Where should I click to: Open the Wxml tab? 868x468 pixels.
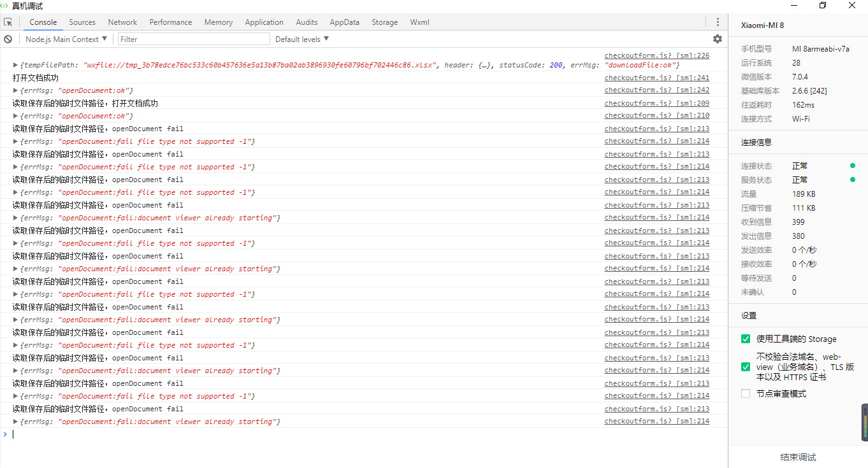point(419,22)
